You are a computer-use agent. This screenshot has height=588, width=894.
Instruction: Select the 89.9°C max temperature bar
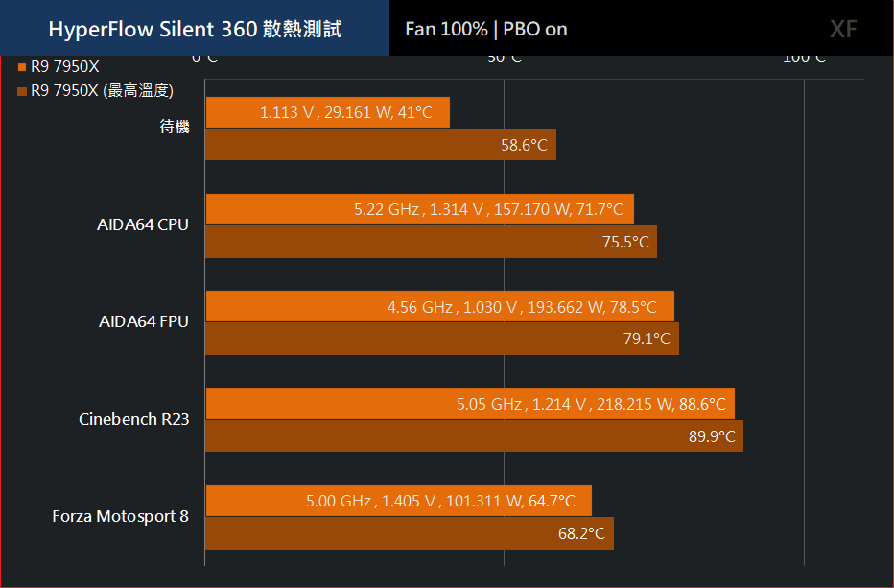coord(475,436)
